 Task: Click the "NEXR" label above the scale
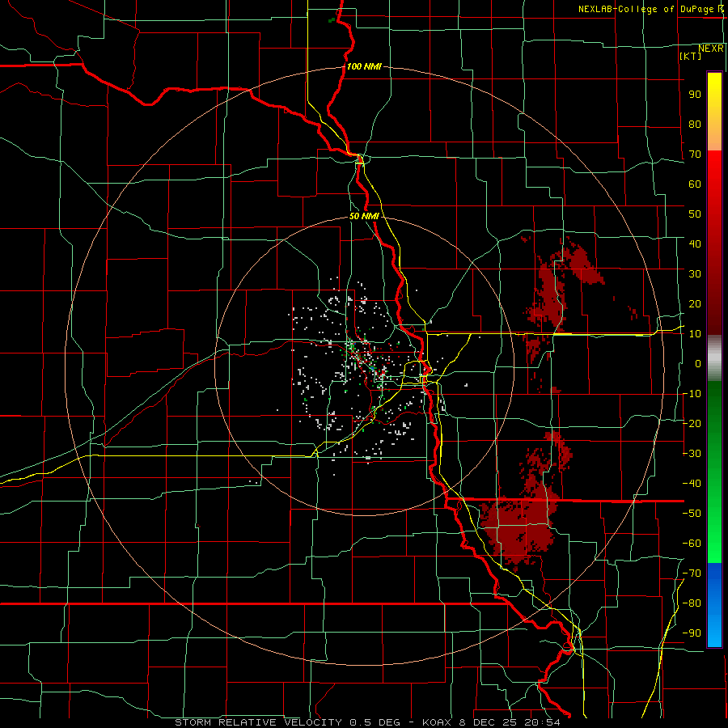[711, 49]
